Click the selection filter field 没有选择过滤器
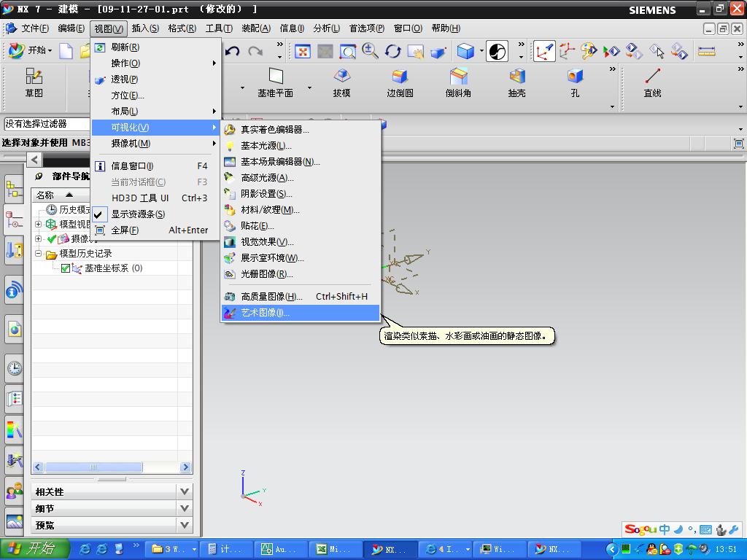Viewport: 747px width, 560px height. (x=47, y=124)
